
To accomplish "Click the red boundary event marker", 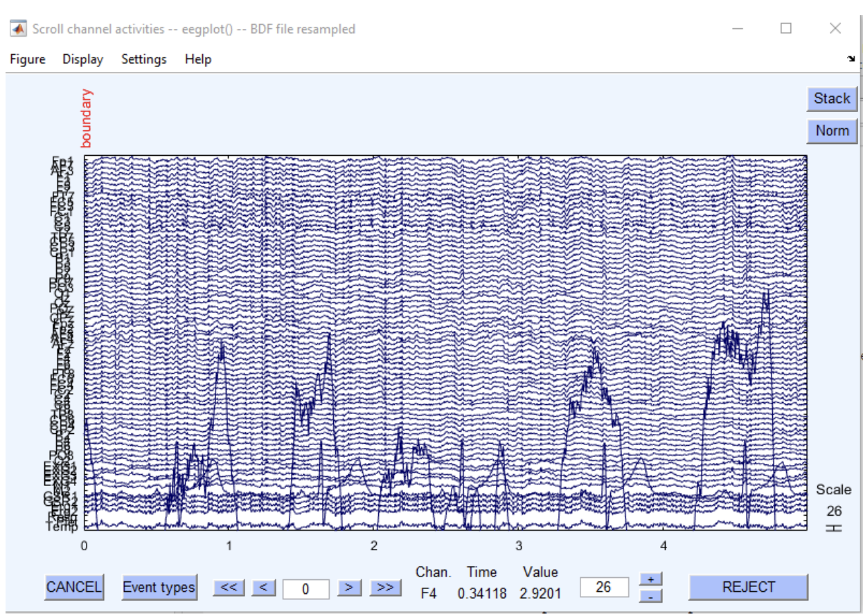I will pyautogui.click(x=87, y=118).
